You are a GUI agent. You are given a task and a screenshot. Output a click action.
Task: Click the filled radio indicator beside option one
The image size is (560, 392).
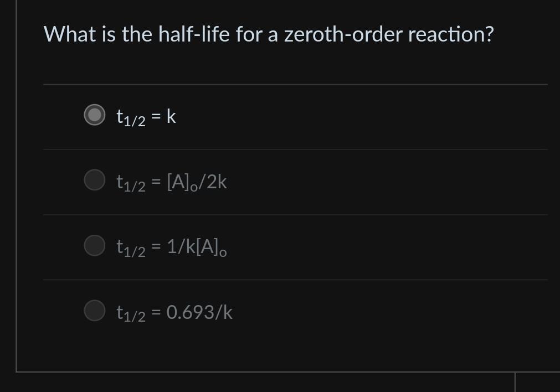point(94,116)
